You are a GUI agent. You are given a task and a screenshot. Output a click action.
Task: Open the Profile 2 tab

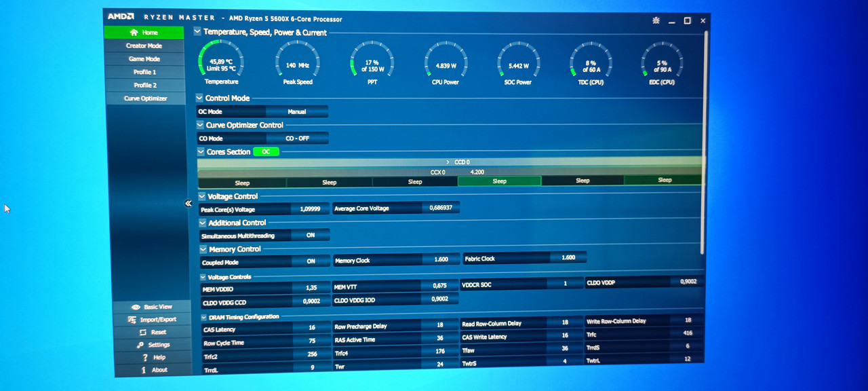tap(144, 86)
